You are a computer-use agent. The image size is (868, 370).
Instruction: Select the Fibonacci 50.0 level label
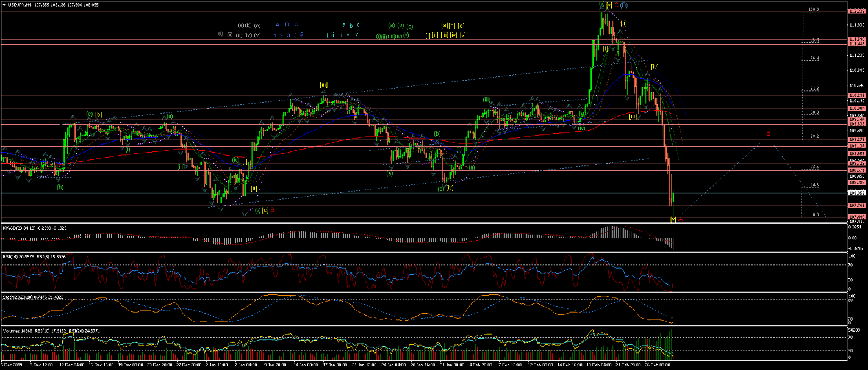pos(814,112)
